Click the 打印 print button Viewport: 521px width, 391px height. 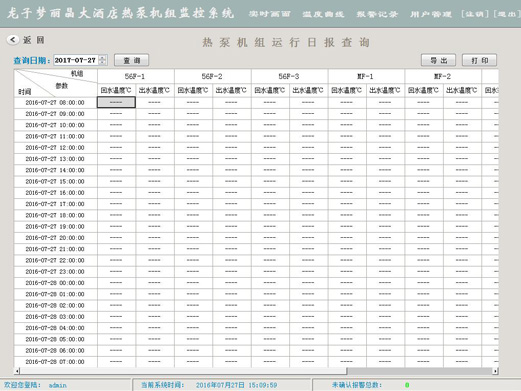480,60
